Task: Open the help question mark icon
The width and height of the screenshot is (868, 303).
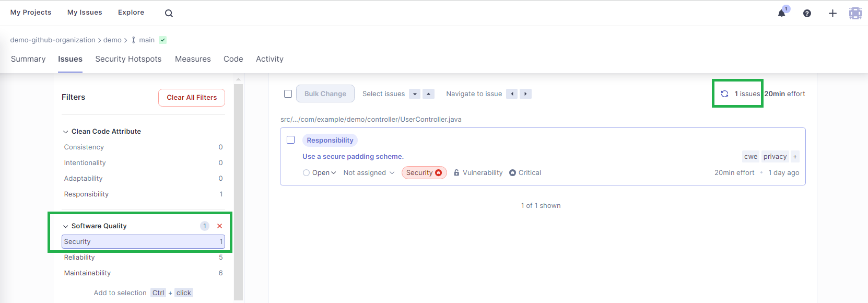Action: [807, 13]
